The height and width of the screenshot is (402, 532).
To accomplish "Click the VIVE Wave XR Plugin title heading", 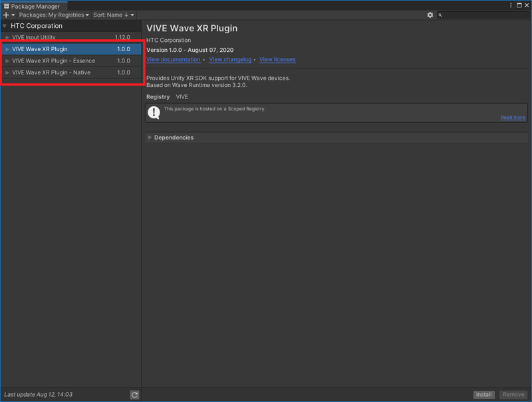I will 192,28.
